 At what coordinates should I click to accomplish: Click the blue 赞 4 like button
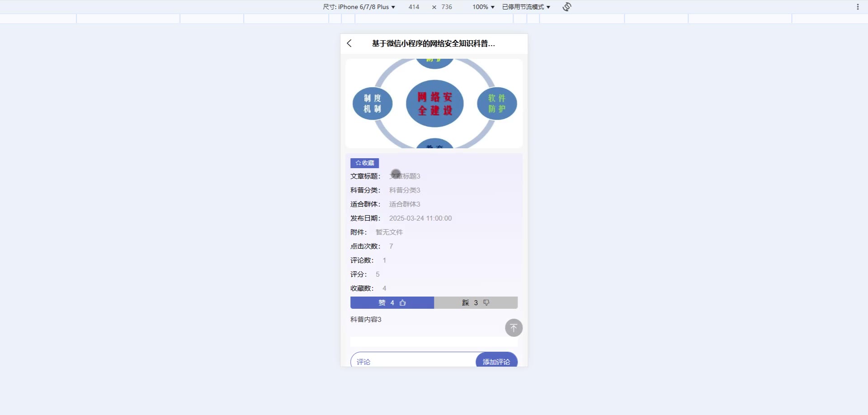click(x=392, y=303)
